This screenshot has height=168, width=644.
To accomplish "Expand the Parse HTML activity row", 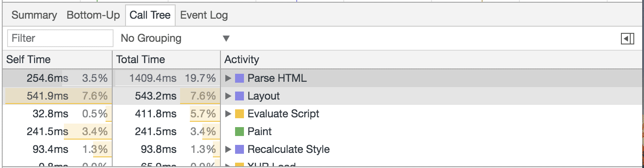I will (228, 79).
